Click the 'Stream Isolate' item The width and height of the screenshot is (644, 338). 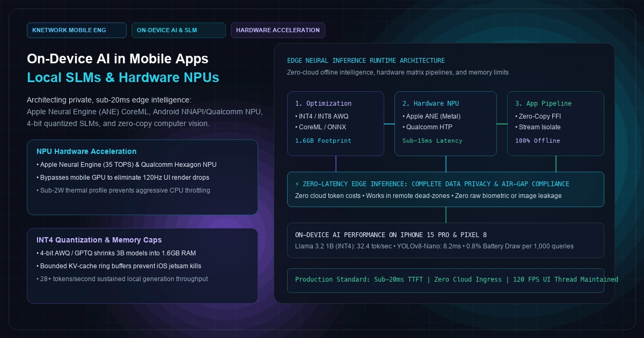[538, 127]
